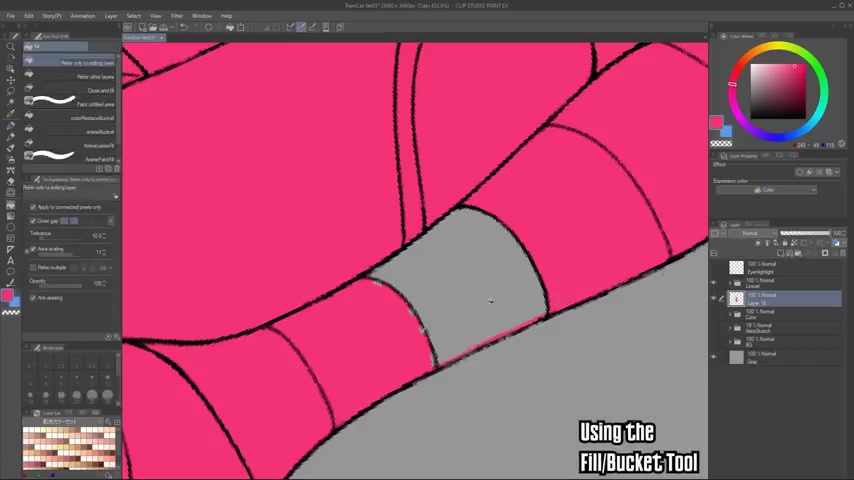The width and height of the screenshot is (854, 480).
Task: Open the layer blending mode Normal dropdown
Action: 753,233
